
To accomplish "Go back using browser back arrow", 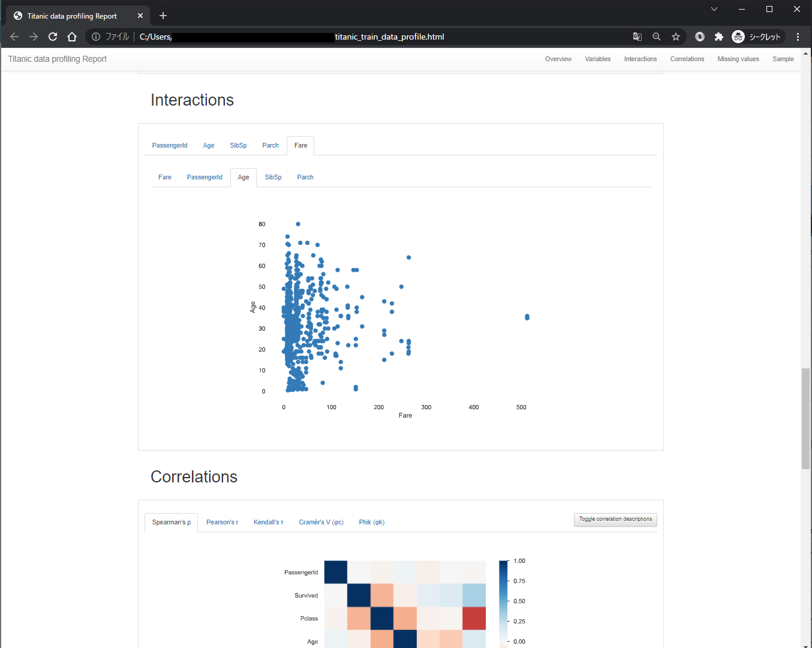I will (14, 37).
